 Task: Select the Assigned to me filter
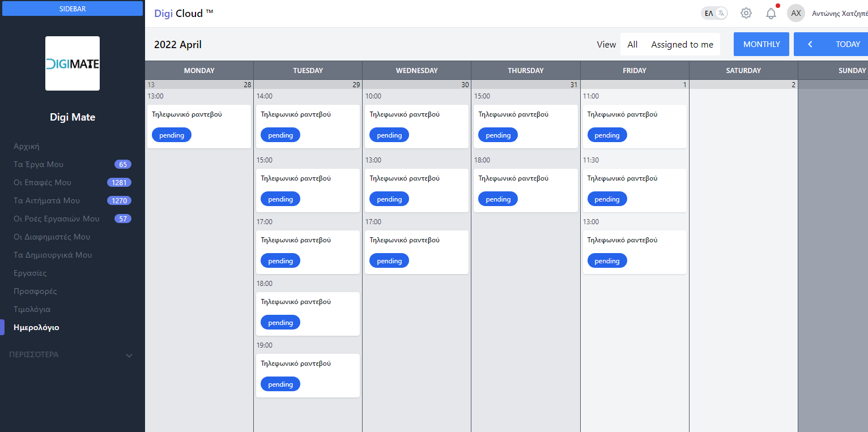tap(682, 44)
